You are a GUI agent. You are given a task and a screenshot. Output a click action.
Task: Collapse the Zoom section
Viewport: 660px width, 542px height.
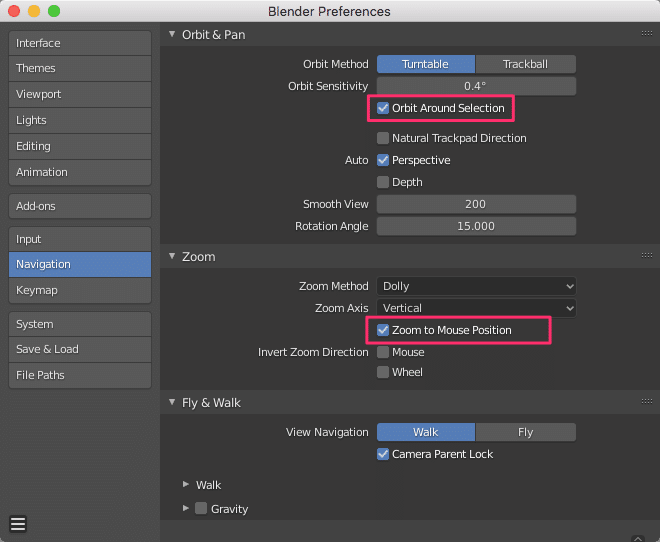(172, 256)
